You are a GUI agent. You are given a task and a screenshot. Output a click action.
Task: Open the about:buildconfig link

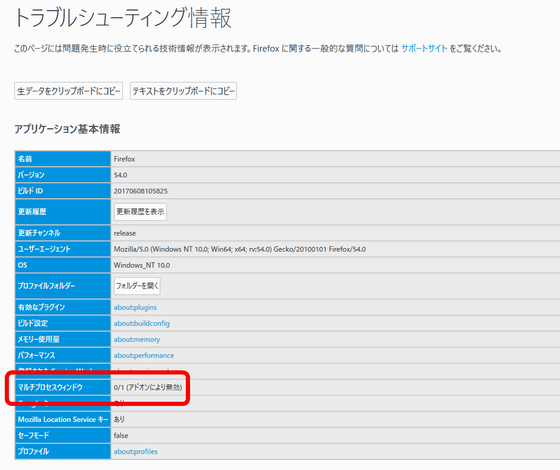141,324
